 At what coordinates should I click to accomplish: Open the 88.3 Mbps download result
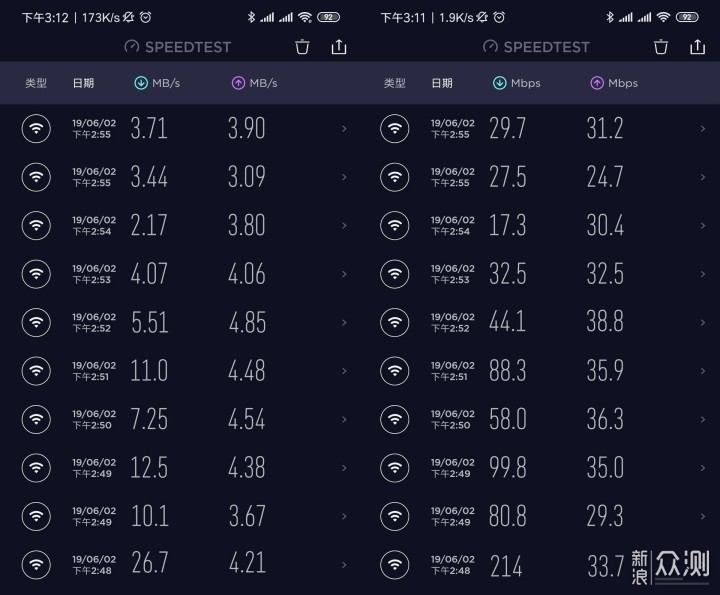[x=508, y=371]
